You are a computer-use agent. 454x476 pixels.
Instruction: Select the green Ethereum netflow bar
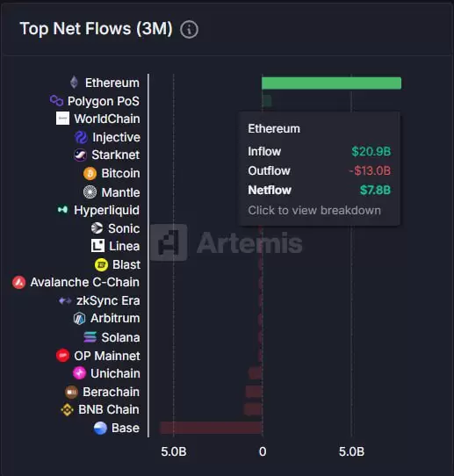point(332,83)
